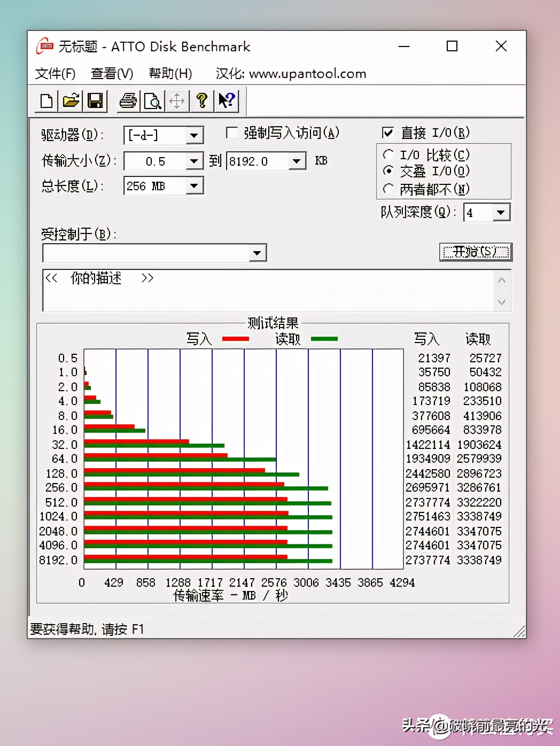Toggle the 直接 I/O option off
This screenshot has width=560, height=746.
tap(389, 133)
